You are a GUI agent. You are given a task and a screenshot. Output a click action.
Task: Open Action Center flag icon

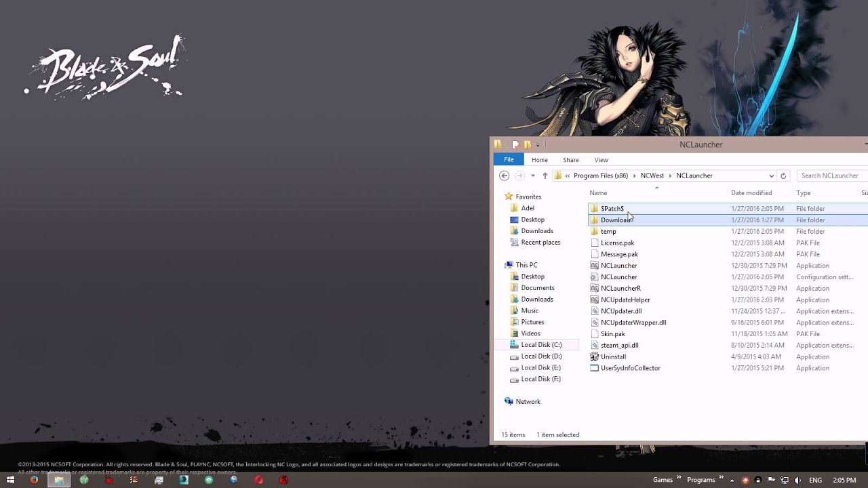[771, 480]
